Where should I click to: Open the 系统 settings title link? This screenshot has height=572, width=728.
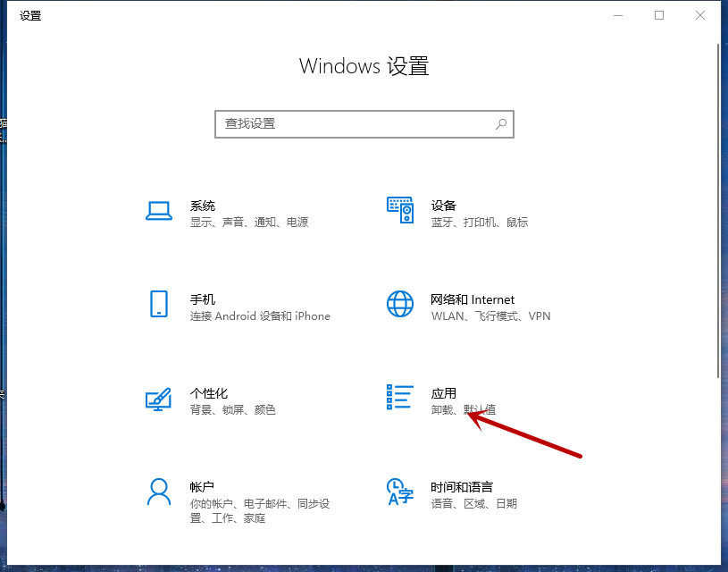tap(203, 206)
